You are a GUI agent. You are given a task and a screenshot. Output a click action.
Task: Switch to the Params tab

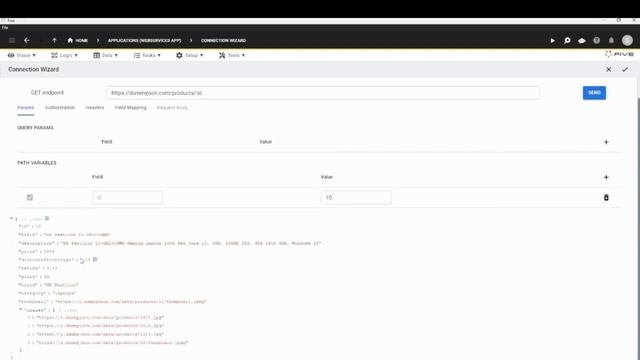26,107
